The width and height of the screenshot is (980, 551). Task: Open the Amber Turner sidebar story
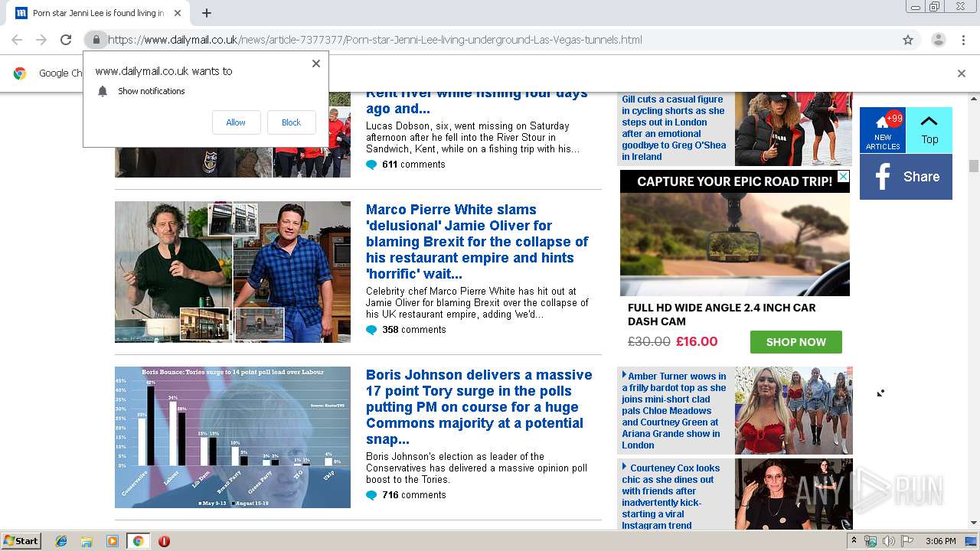[x=674, y=410]
